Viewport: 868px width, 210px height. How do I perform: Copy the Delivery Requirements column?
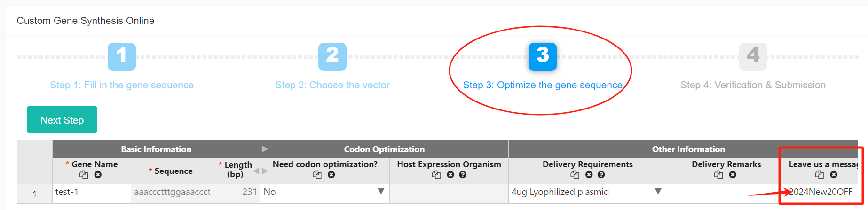575,175
